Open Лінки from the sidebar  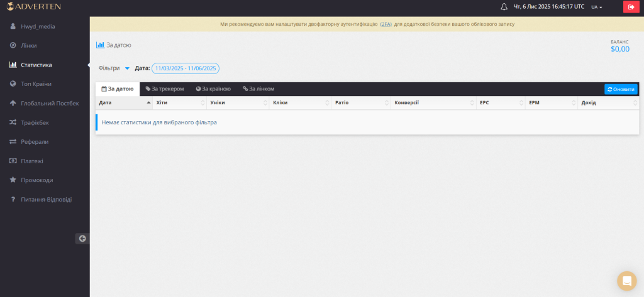point(29,45)
